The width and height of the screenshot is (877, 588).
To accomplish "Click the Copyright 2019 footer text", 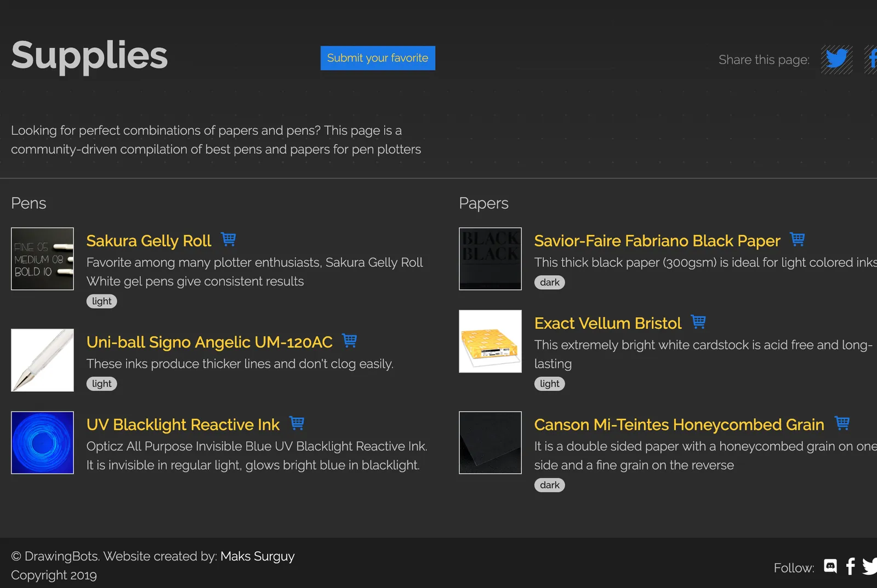I will (54, 575).
